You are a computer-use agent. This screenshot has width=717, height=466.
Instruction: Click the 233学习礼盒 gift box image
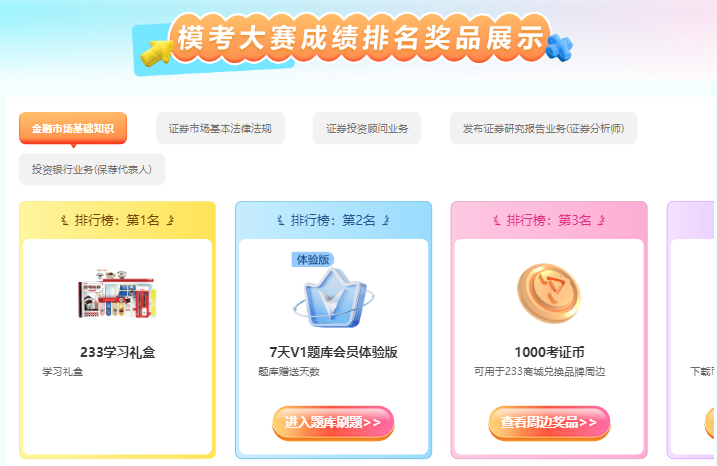118,294
